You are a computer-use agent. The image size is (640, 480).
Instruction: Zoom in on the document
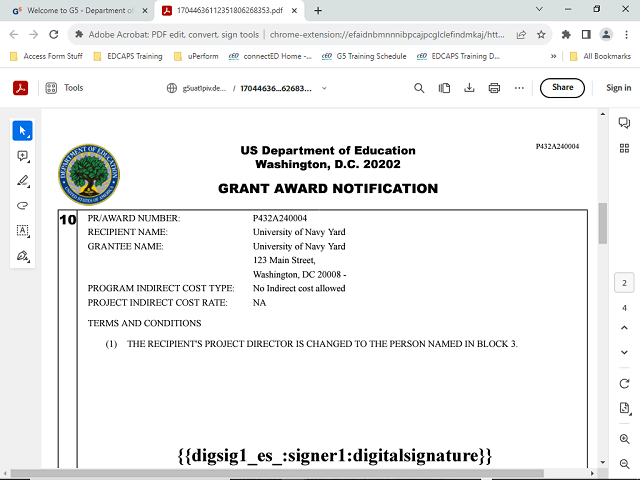624,439
